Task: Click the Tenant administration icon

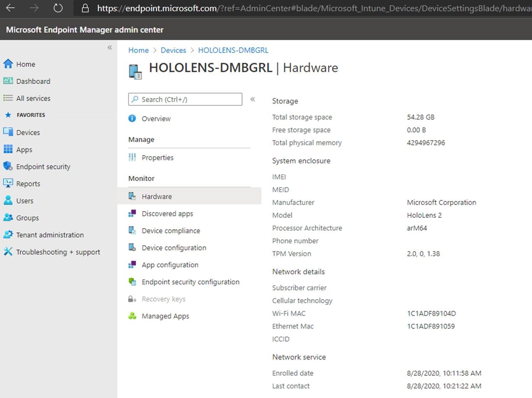Action: 8,235
